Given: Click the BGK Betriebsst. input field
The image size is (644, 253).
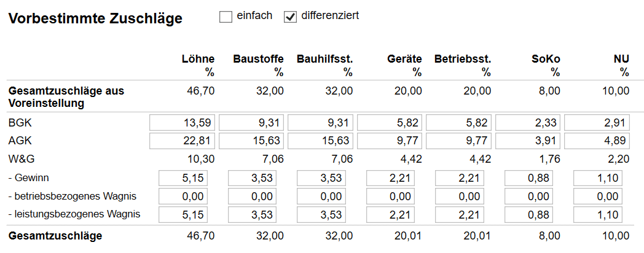Looking at the screenshot, I should coord(459,122).
